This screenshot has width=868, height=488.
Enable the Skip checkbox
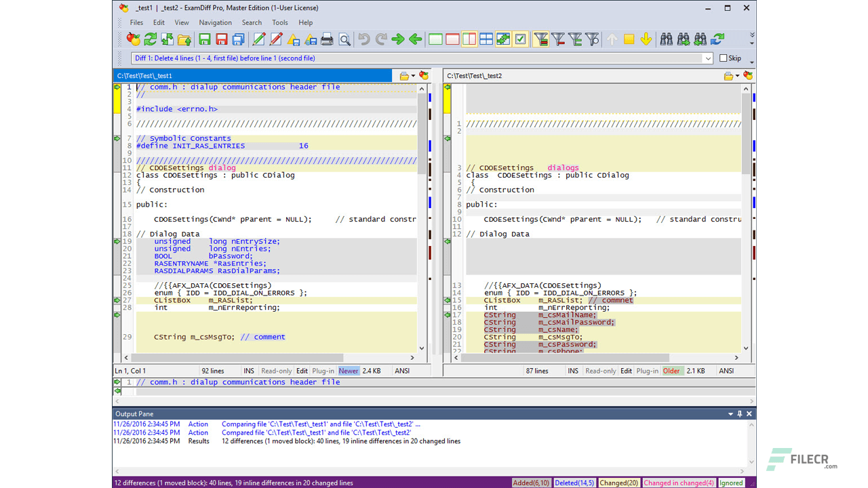pos(724,58)
